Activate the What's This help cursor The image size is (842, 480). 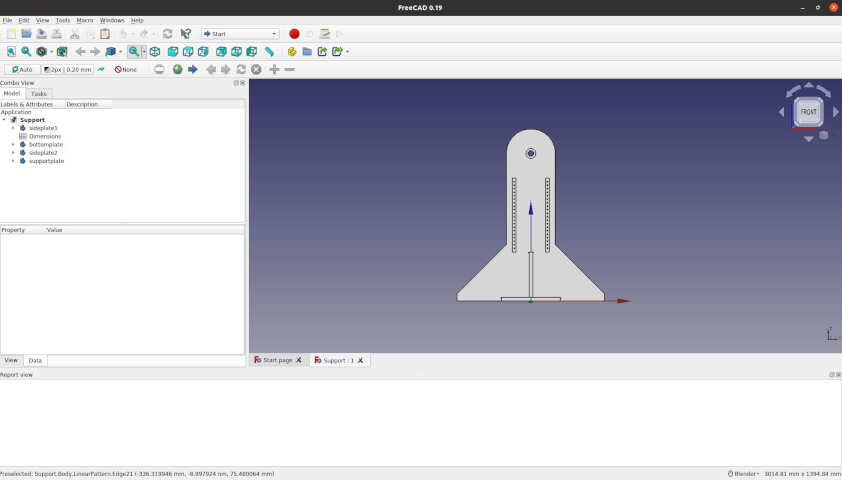coord(186,34)
